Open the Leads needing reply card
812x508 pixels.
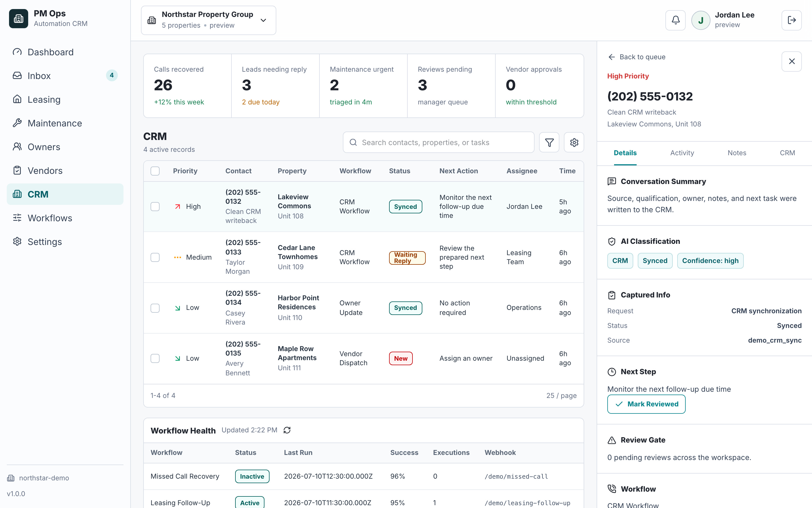click(x=275, y=86)
